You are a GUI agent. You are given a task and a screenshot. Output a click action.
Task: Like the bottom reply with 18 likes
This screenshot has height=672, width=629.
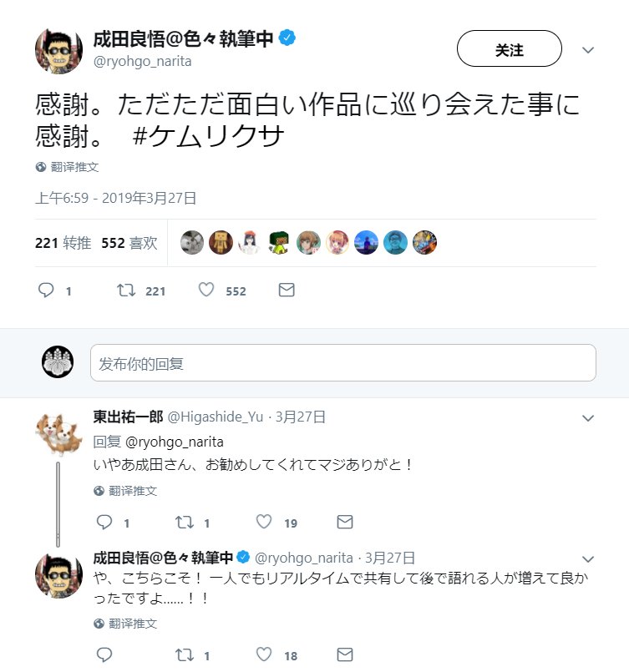click(264, 655)
